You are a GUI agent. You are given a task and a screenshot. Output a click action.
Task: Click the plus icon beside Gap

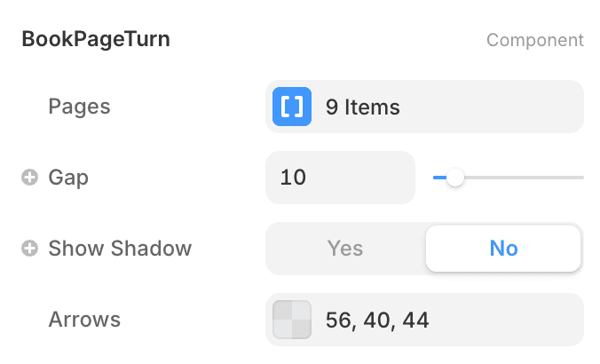[x=29, y=178]
